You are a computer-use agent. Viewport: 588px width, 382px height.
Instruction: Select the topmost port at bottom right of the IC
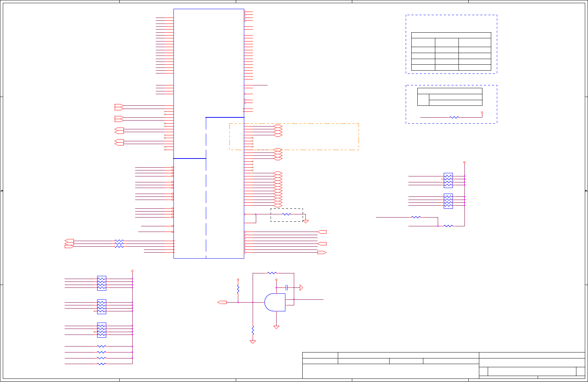coord(322,232)
